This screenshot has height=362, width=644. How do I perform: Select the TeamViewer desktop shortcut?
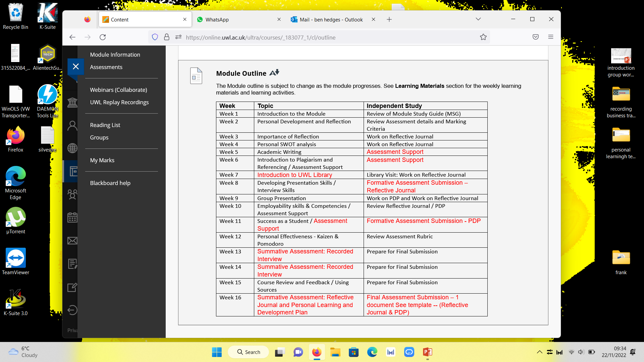click(15, 261)
